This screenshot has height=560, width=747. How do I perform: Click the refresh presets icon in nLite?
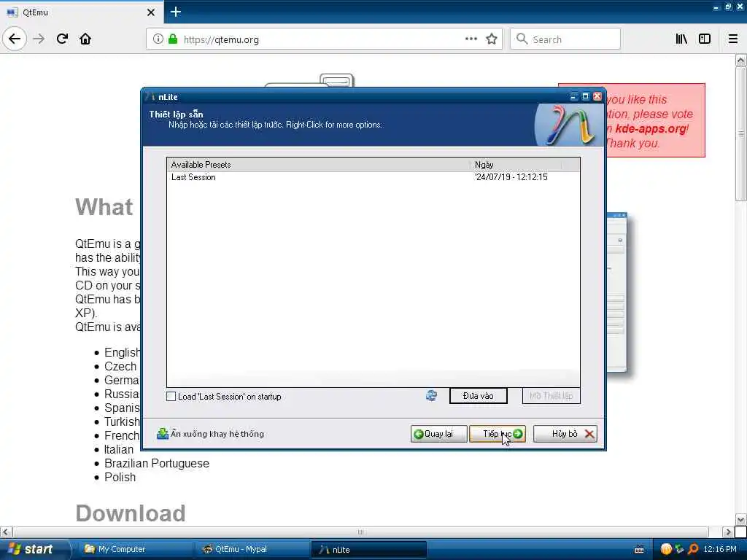click(431, 396)
